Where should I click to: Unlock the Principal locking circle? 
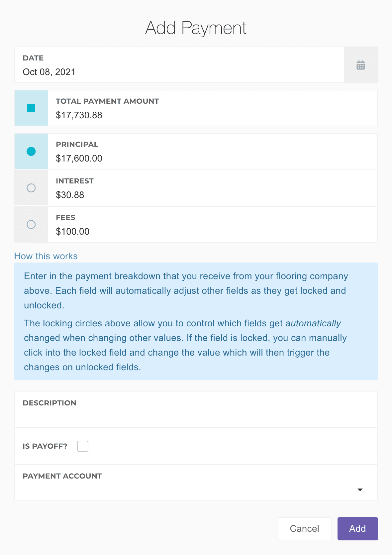31,152
